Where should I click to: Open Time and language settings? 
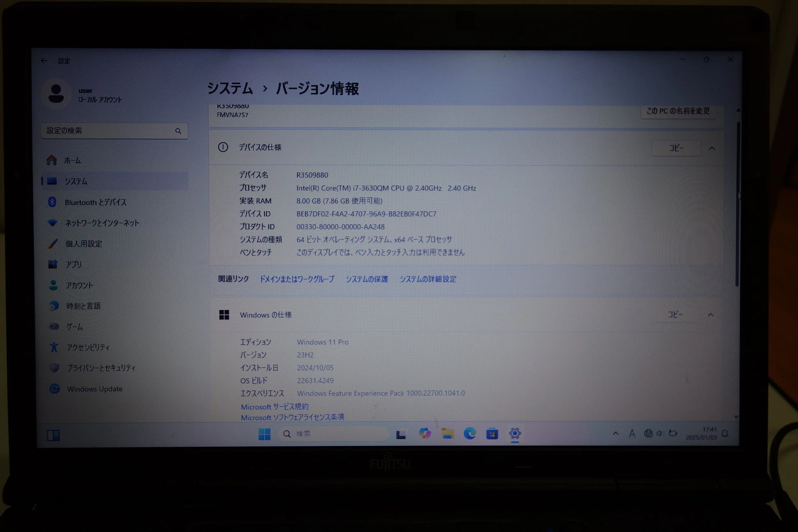pyautogui.click(x=83, y=306)
